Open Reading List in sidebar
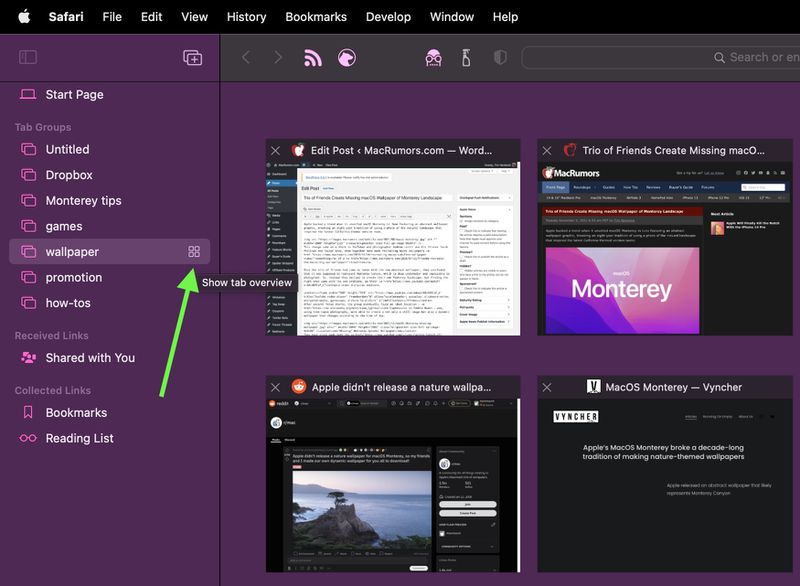The height and width of the screenshot is (586, 800). [79, 438]
